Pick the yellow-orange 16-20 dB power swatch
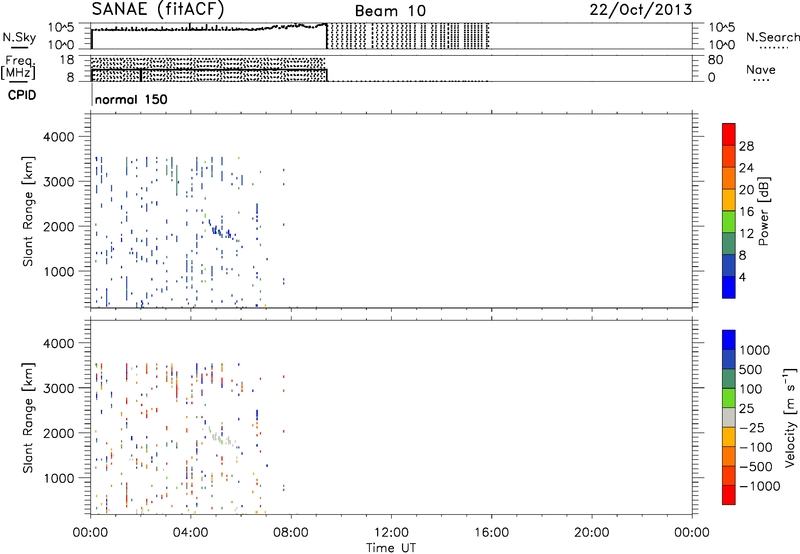The height and width of the screenshot is (554, 800). pos(729,200)
